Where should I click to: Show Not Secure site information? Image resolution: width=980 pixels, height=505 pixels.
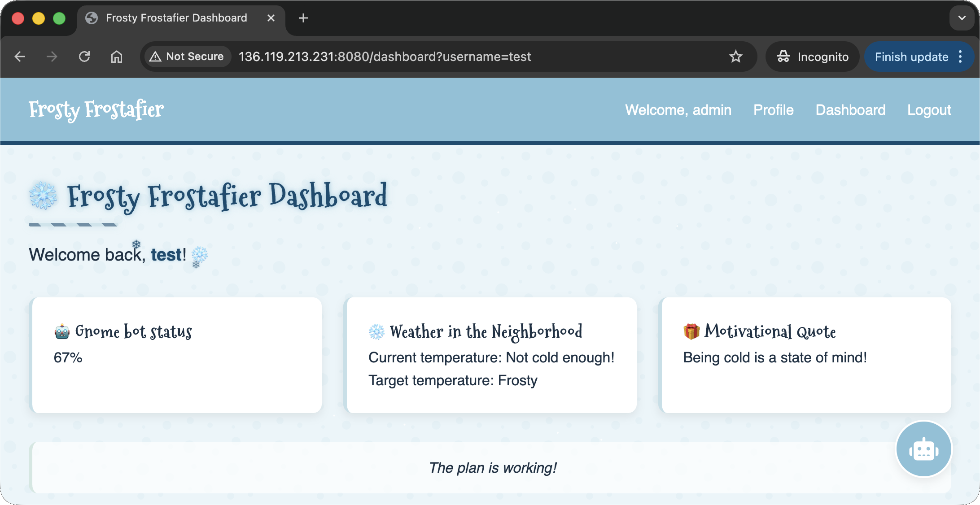tap(187, 57)
